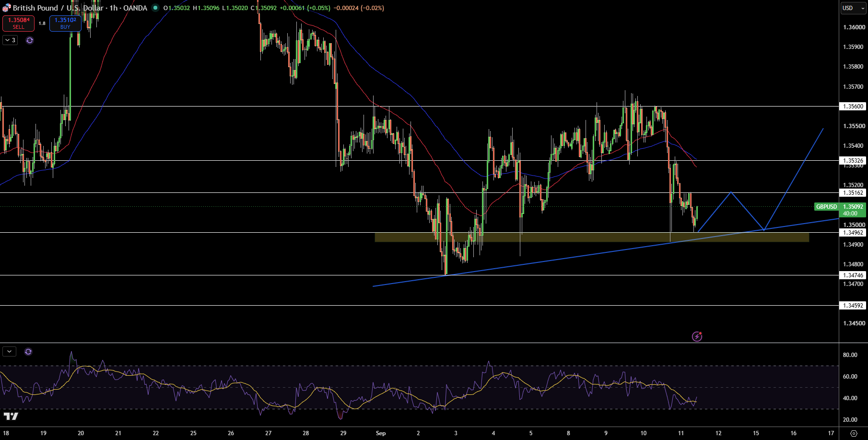Click the purple refresh icon beside indicator legend

pyautogui.click(x=30, y=40)
